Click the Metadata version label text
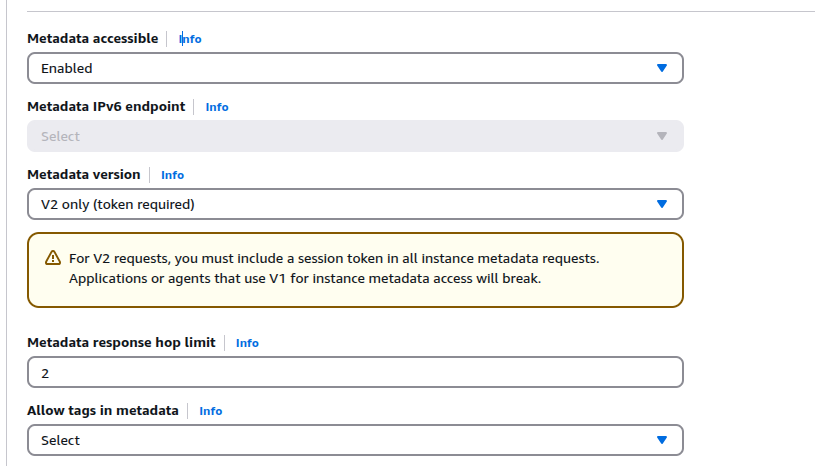 84,175
